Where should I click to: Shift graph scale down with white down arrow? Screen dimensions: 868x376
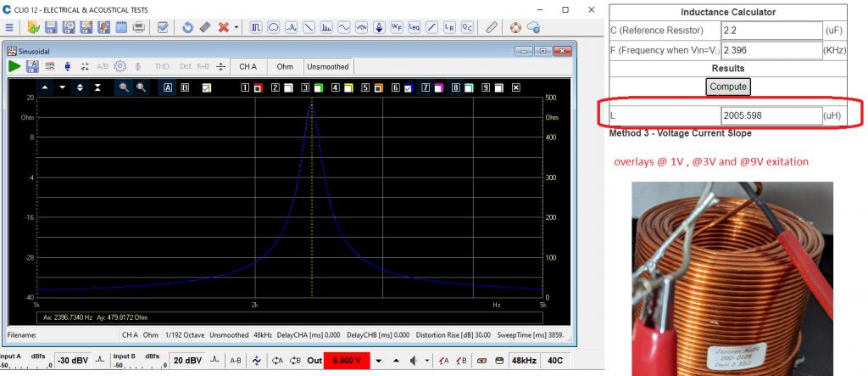point(63,87)
